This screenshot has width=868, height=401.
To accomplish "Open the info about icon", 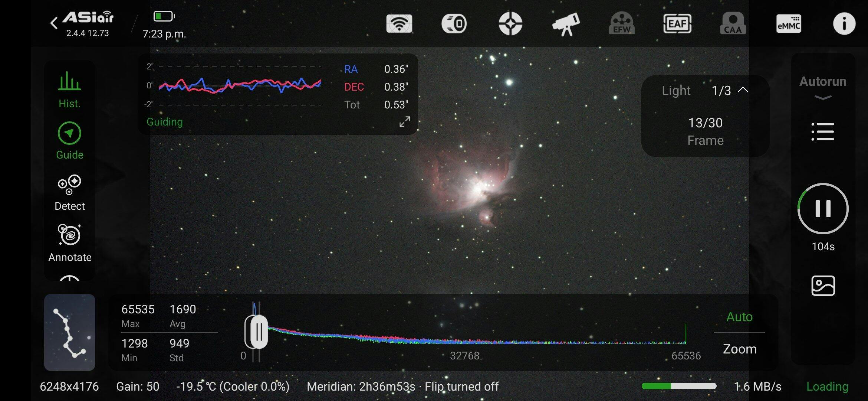I will click(x=844, y=24).
